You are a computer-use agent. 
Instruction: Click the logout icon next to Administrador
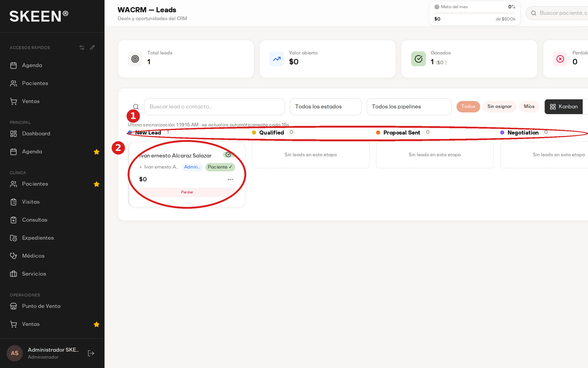click(91, 353)
